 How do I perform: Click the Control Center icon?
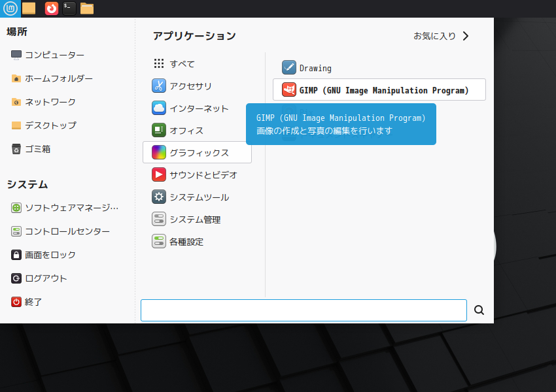[16, 231]
